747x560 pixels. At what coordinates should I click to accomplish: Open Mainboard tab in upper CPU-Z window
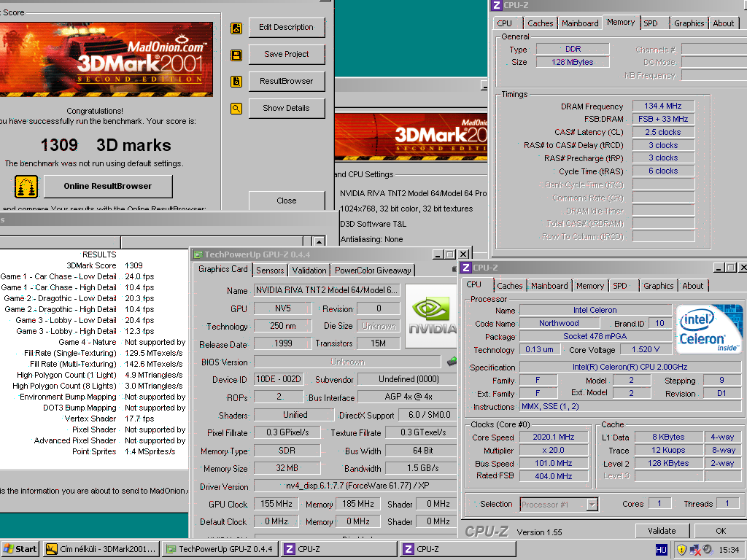coord(580,23)
